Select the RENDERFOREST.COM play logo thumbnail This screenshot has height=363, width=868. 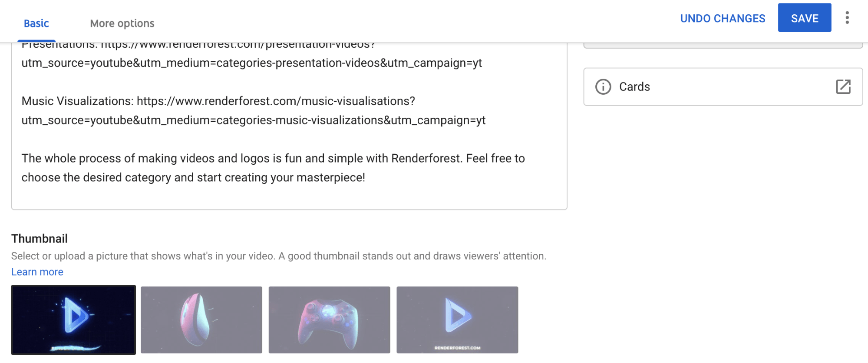tap(457, 320)
